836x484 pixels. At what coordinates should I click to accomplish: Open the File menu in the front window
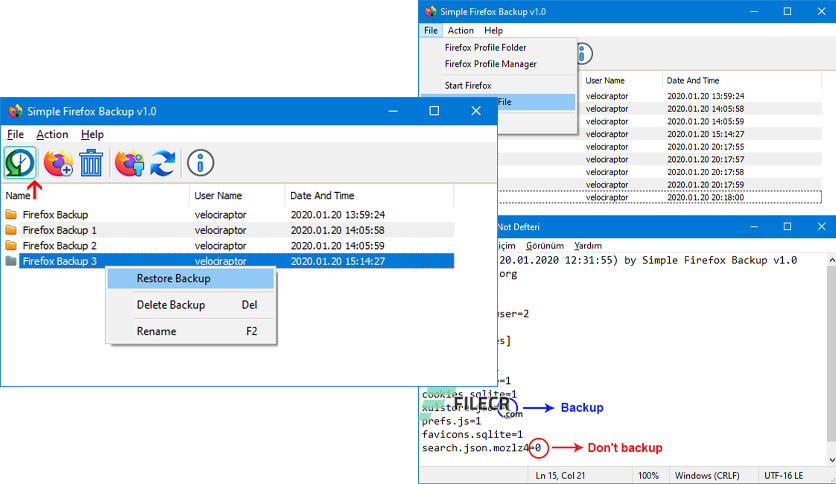(x=15, y=134)
